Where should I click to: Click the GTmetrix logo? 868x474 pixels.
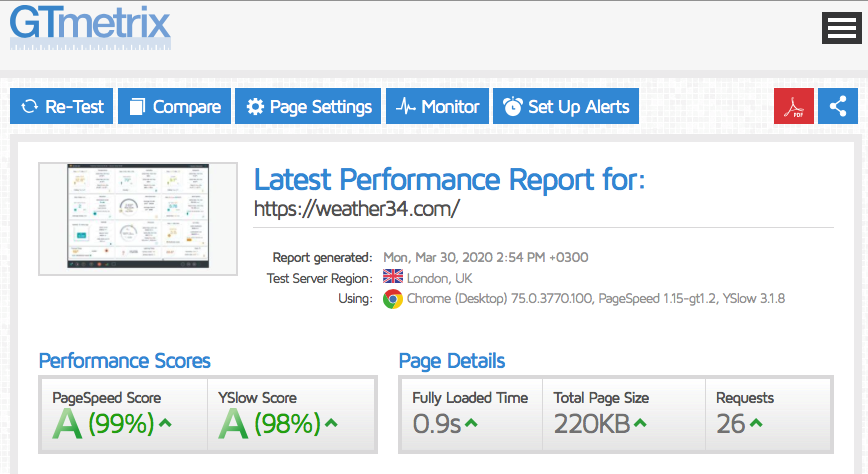pos(90,27)
